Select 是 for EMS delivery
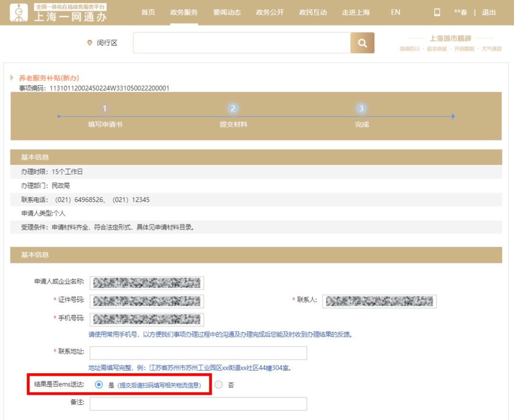Screen dimensions: 514x420 pos(99,385)
